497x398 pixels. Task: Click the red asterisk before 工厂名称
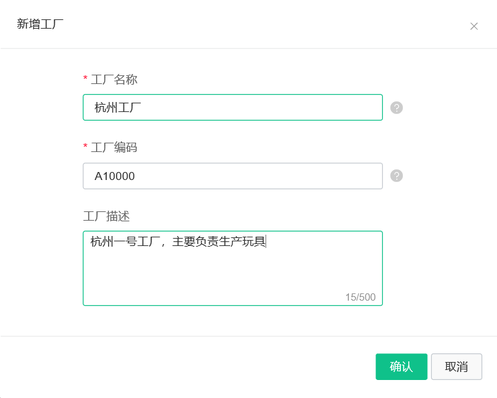click(x=85, y=78)
